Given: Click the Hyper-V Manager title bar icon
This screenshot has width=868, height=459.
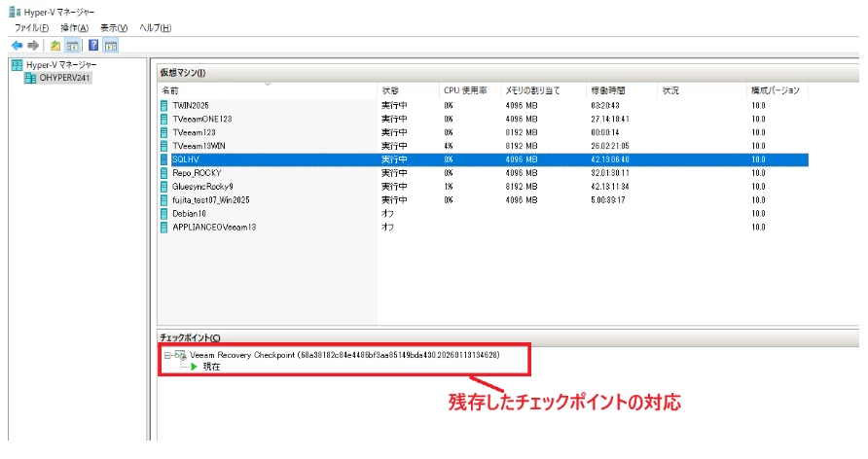Looking at the screenshot, I should point(15,12).
